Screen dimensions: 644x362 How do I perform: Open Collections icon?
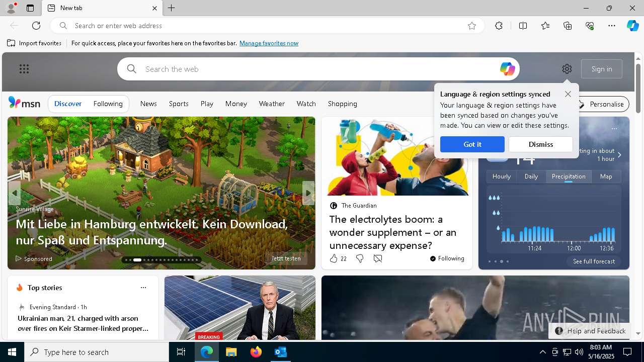(568, 26)
